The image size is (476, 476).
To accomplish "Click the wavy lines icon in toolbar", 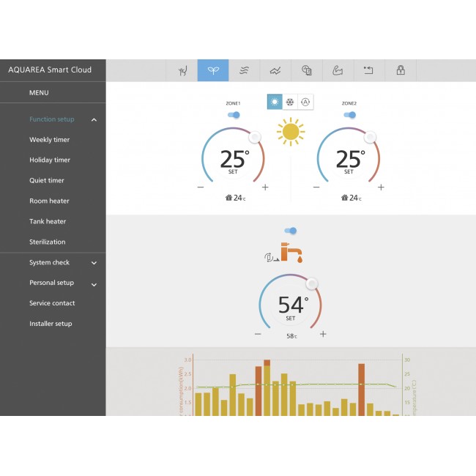I will pyautogui.click(x=244, y=70).
